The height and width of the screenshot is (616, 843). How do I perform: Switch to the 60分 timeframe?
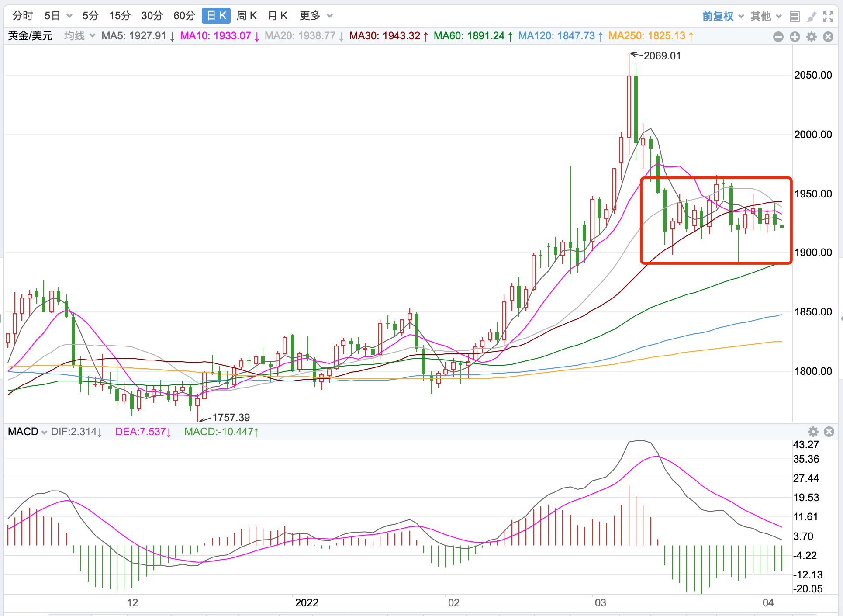point(184,16)
